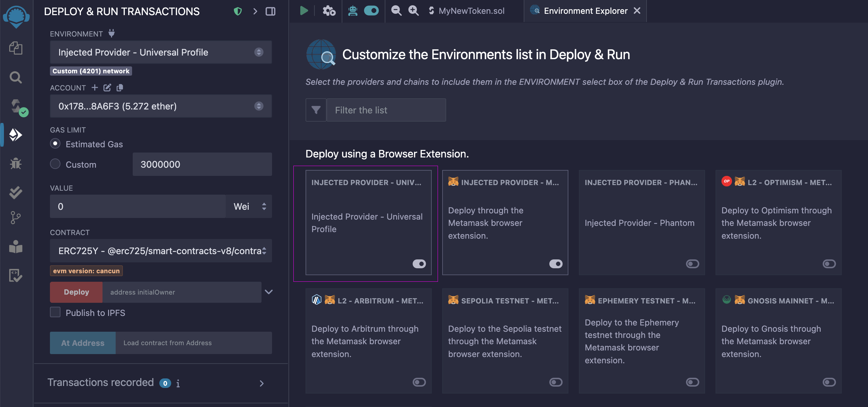The width and height of the screenshot is (868, 407).
Task: Click the green run script play icon
Action: click(x=304, y=11)
